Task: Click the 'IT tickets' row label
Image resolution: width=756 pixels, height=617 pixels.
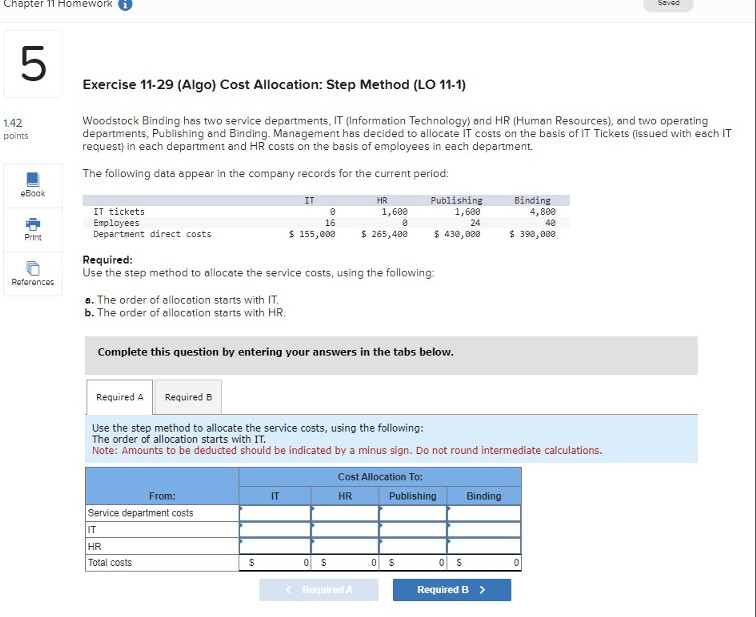Action: (119, 212)
